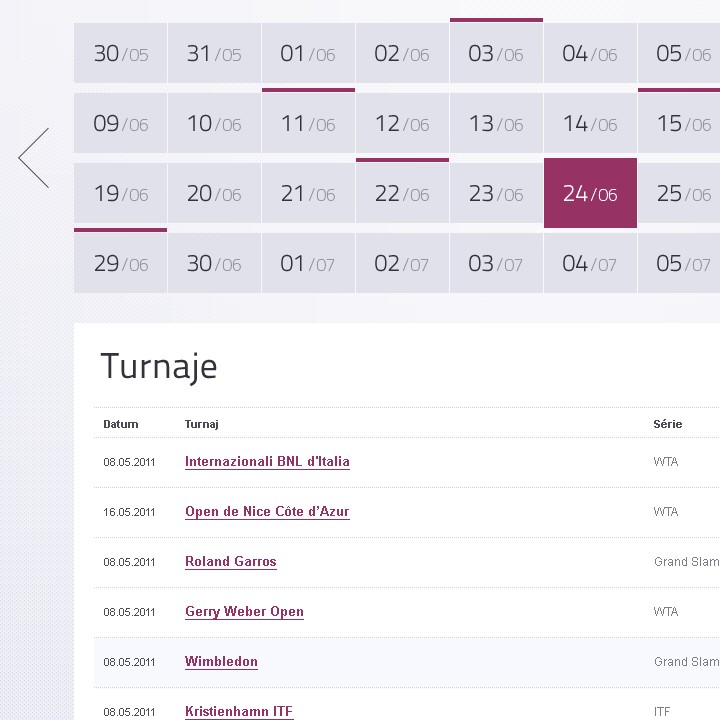Click the Datum column header
Viewport: 720px width, 720px height.
point(121,424)
